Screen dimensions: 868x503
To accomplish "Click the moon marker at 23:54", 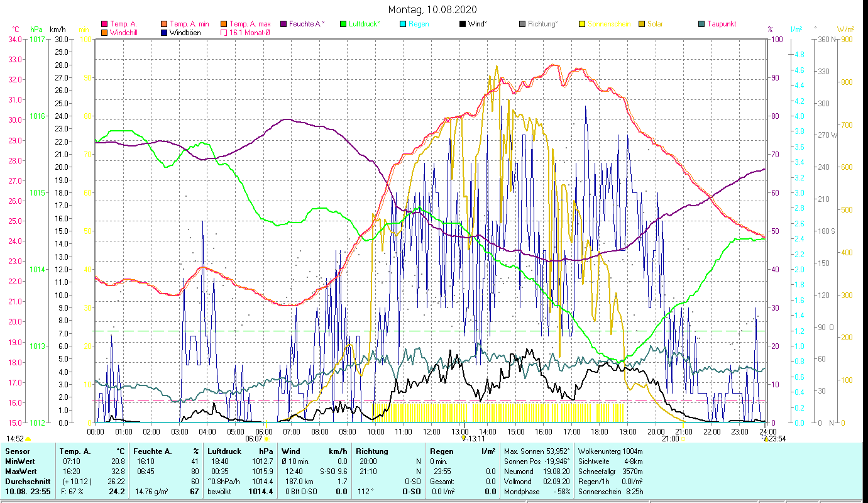I will point(766,439).
